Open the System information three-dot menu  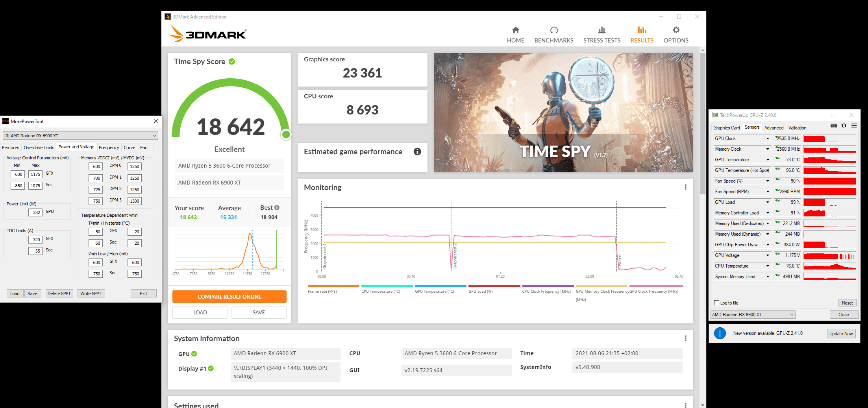[685, 338]
